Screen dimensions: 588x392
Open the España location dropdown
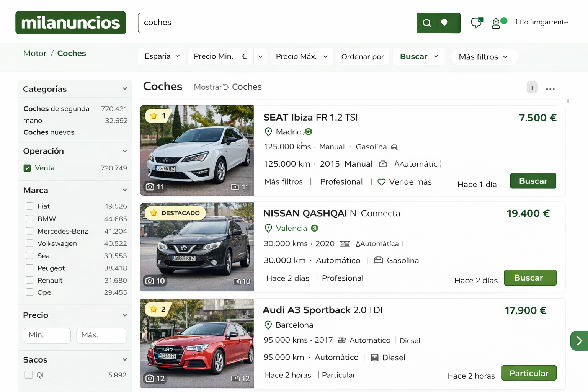pyautogui.click(x=162, y=56)
